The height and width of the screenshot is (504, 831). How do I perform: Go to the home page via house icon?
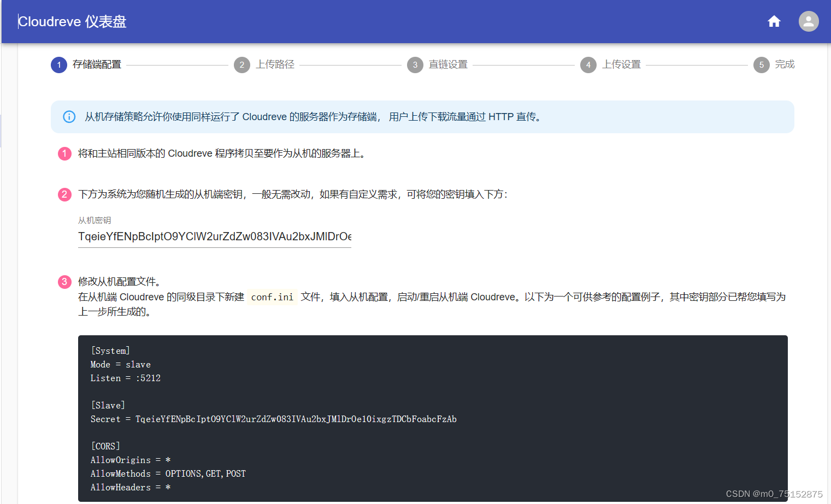(774, 21)
